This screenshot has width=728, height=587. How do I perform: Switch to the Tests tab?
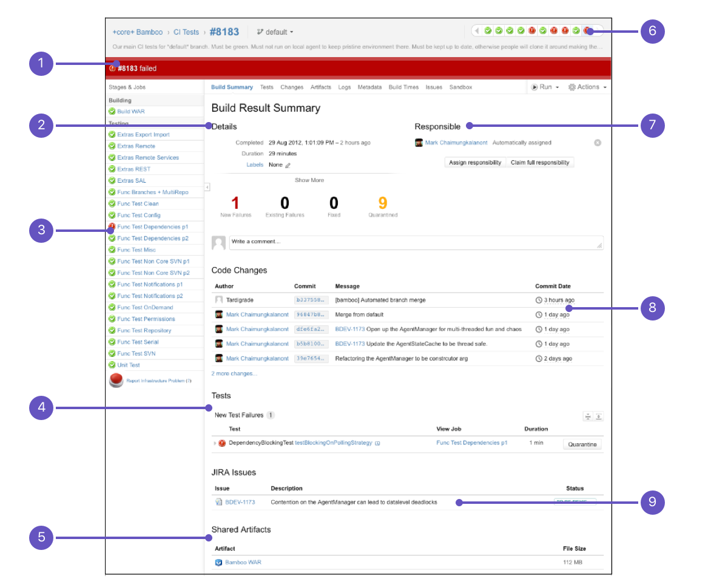[x=267, y=87]
